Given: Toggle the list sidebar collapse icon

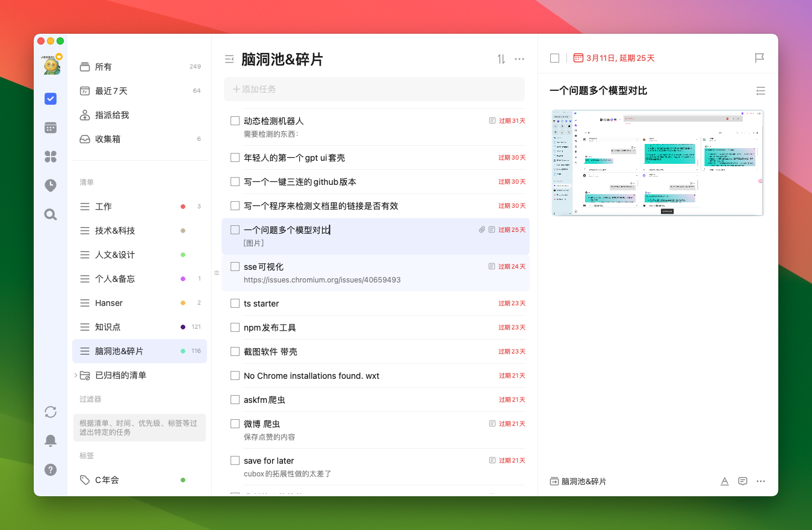Looking at the screenshot, I should point(229,59).
